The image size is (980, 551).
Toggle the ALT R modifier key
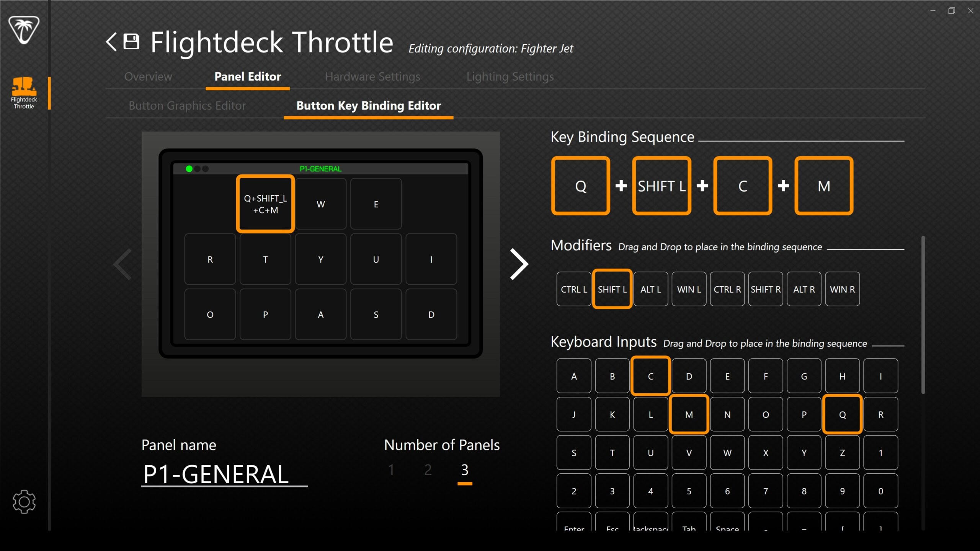804,289
